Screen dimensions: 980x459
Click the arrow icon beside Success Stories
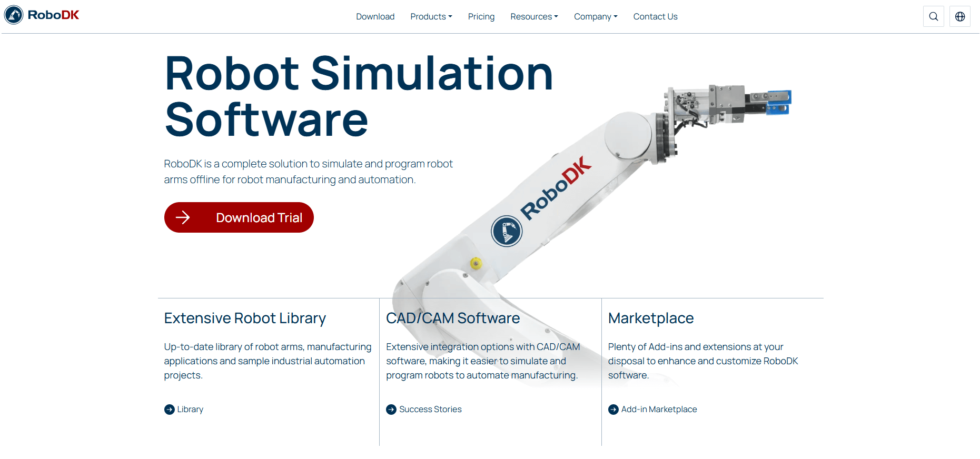point(391,410)
